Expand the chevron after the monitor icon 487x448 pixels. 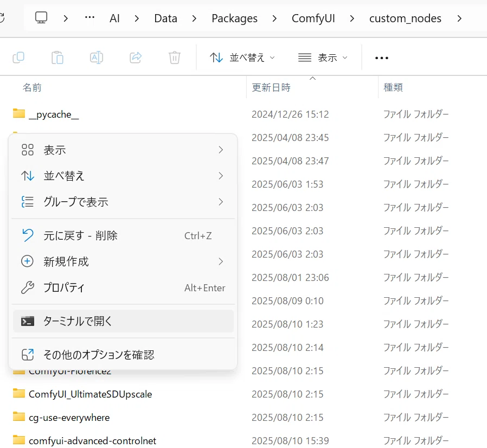66,18
